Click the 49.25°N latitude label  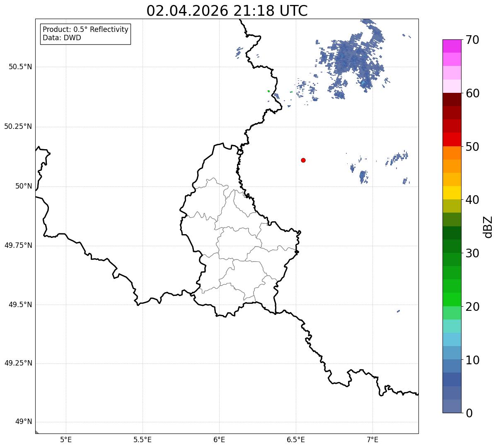(x=18, y=363)
